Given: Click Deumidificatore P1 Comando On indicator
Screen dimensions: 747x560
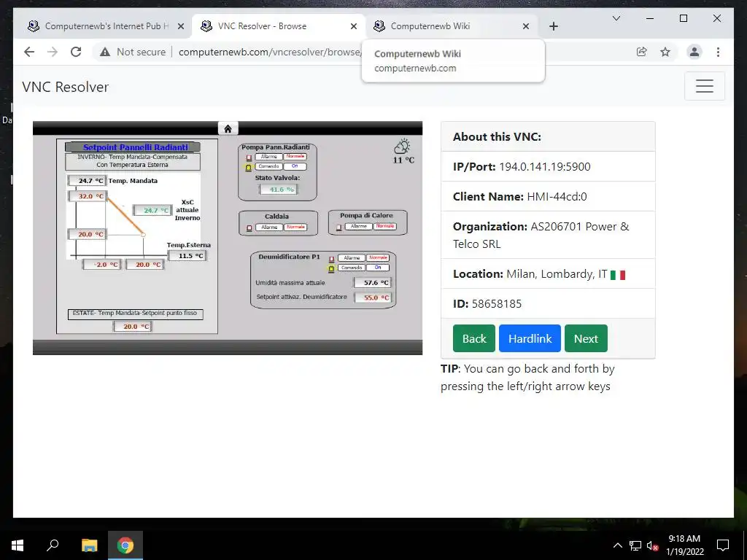Looking at the screenshot, I should (x=378, y=268).
